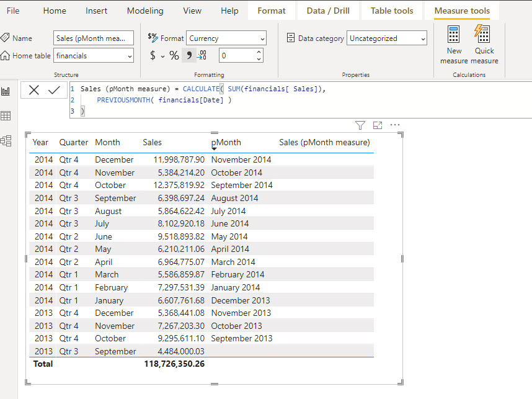Click the Name tag icon
532x399 pixels.
pos(5,37)
